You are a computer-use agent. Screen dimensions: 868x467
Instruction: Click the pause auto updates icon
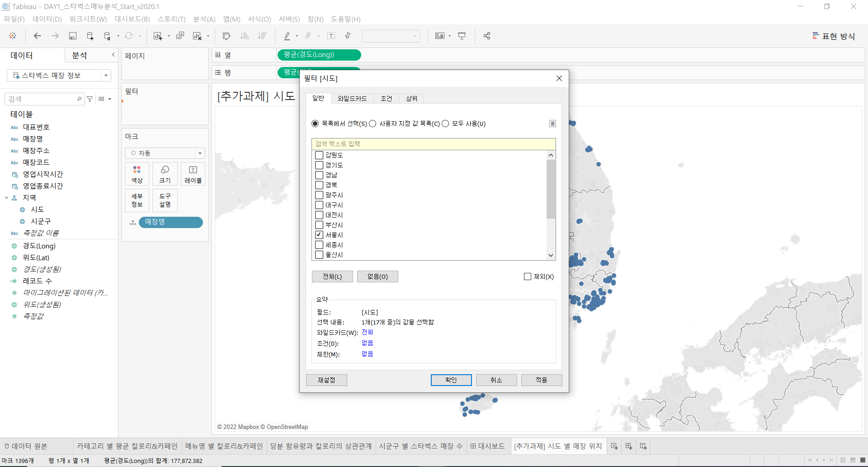(x=107, y=36)
